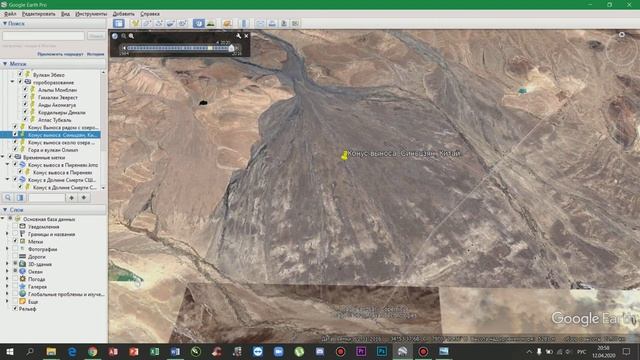Image resolution: width=640 pixels, height=360 pixels.
Task: Collapse the Поиск panel header
Action: [5, 24]
